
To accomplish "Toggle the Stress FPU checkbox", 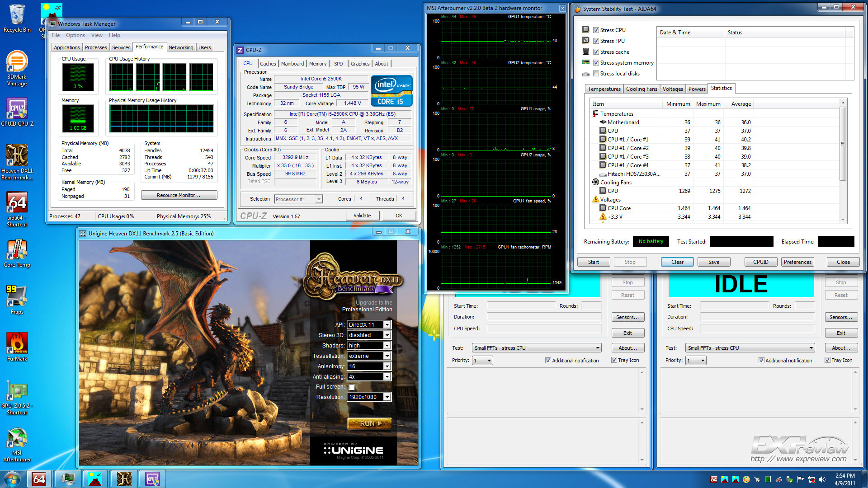I will point(596,41).
